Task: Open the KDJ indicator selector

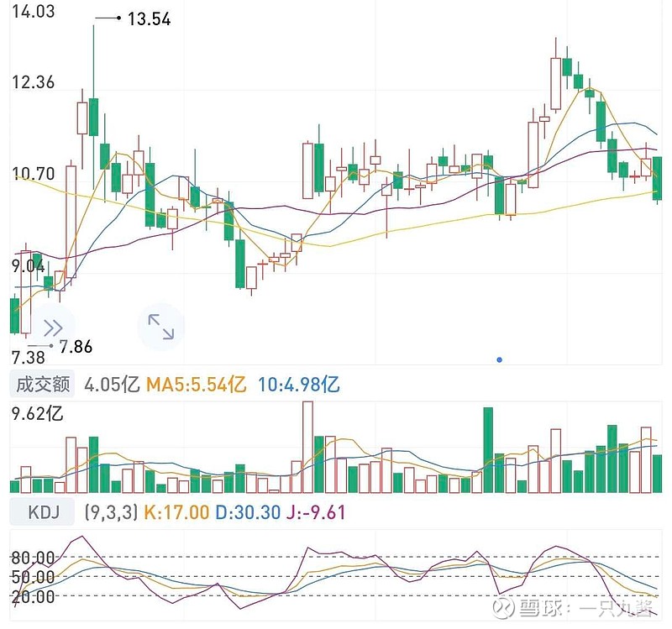Action: tap(42, 512)
